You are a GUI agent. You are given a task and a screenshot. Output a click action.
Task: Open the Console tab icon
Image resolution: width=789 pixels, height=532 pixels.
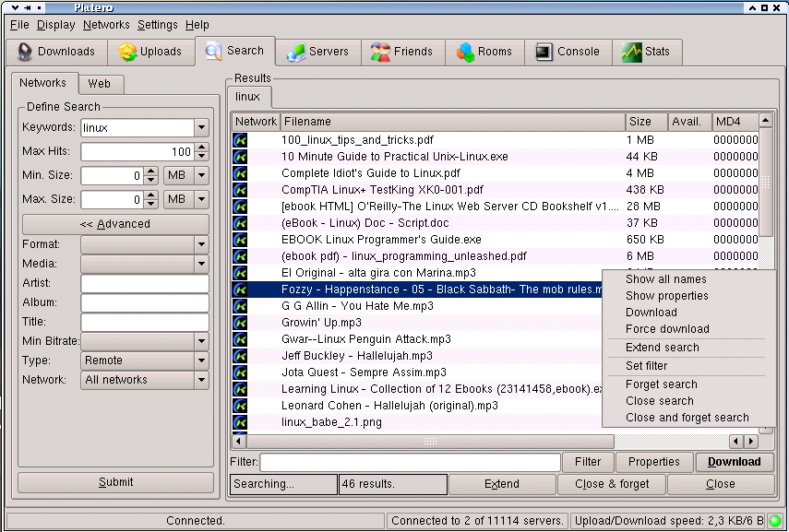coord(544,52)
